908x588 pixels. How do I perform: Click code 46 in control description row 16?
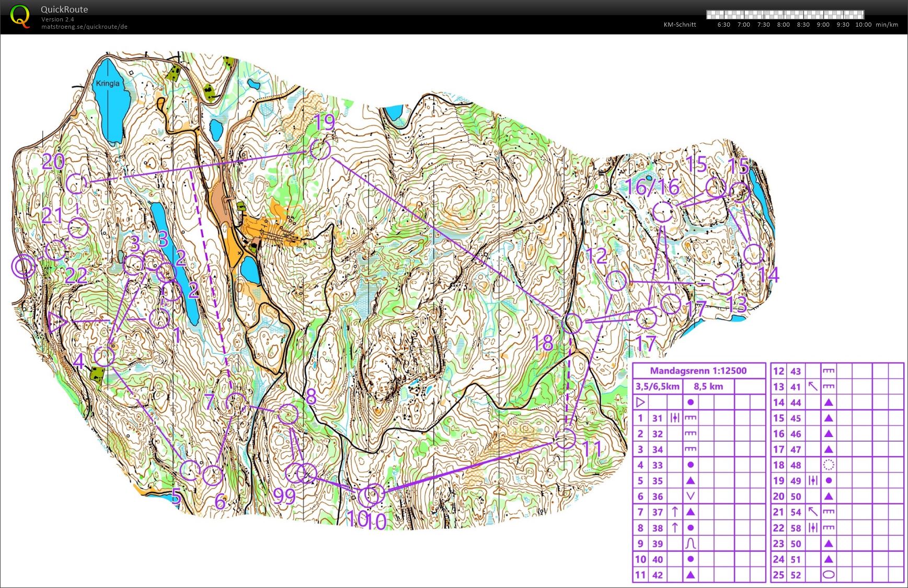[796, 433]
